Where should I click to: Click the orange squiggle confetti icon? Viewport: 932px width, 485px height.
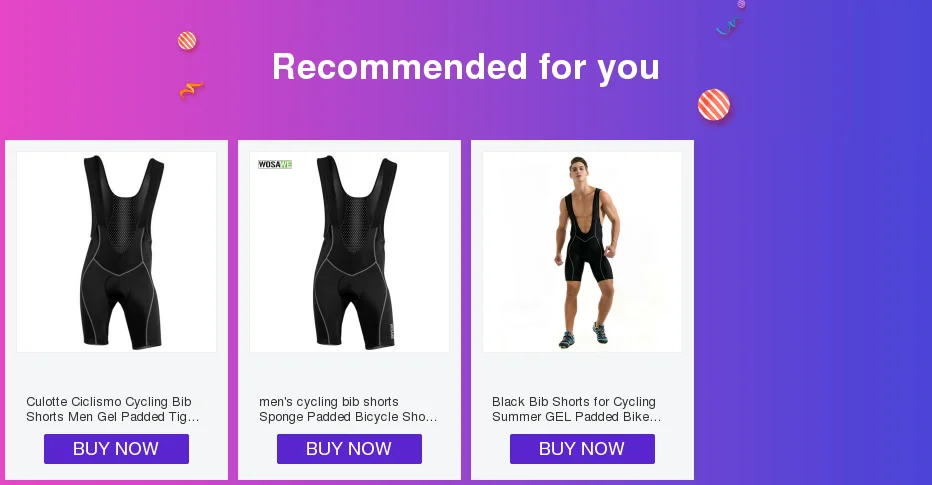(x=191, y=90)
